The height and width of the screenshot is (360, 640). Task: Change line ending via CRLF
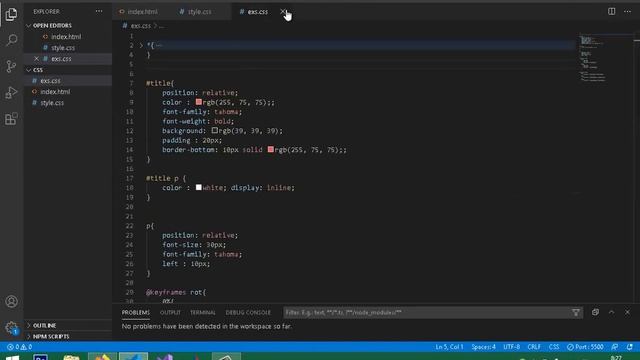coord(534,347)
